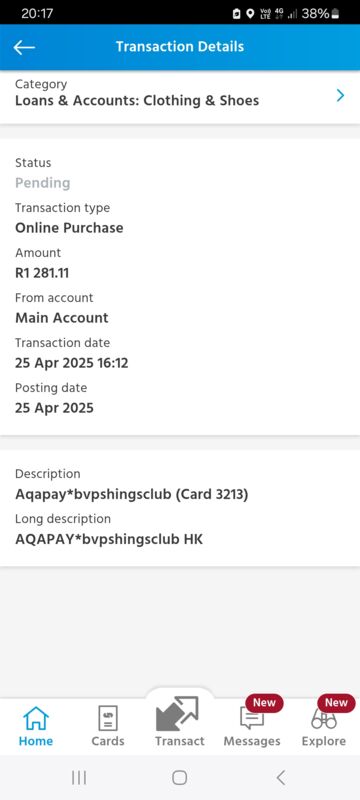Image resolution: width=360 pixels, height=800 pixels.
Task: Tap the Android home button
Action: pyautogui.click(x=179, y=778)
